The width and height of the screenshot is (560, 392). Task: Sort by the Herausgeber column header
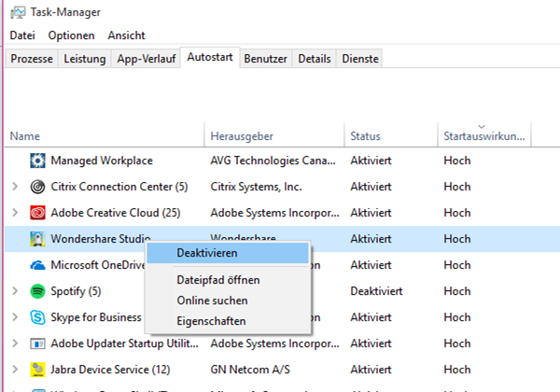point(274,136)
